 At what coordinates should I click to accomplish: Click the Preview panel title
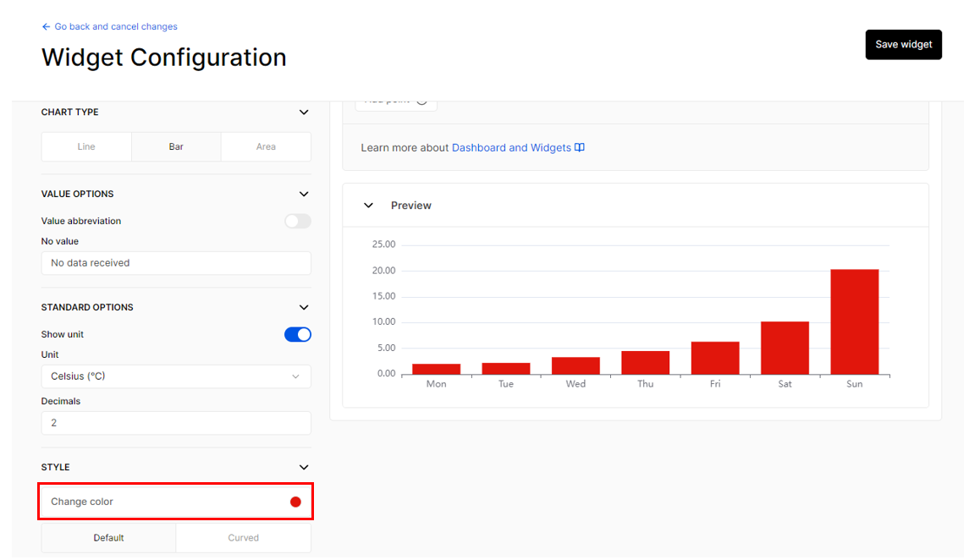(411, 206)
